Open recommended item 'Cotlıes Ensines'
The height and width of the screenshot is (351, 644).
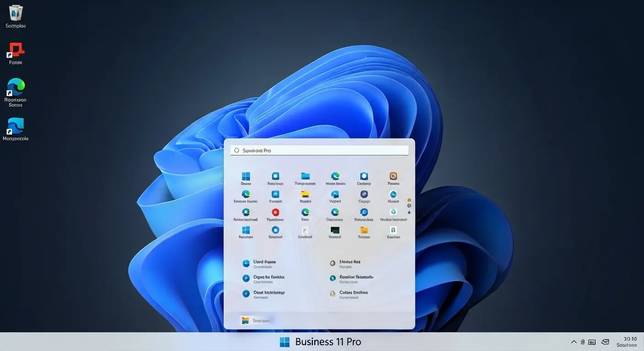(x=349, y=294)
